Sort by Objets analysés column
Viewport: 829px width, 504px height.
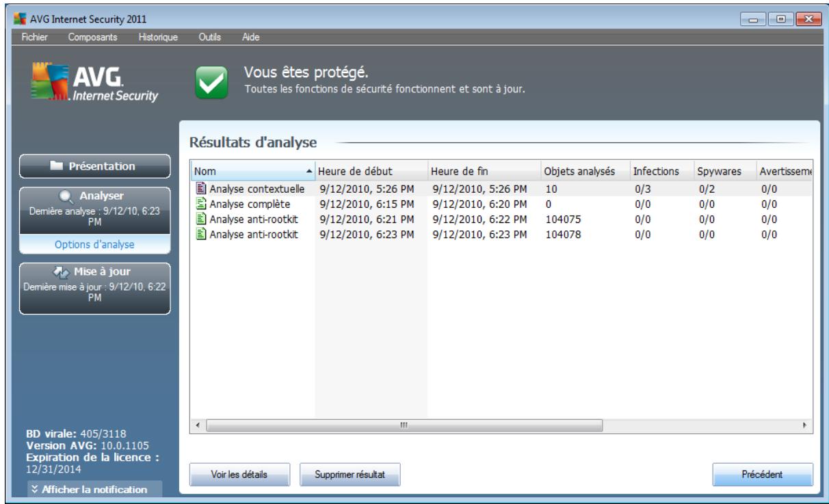(585, 171)
